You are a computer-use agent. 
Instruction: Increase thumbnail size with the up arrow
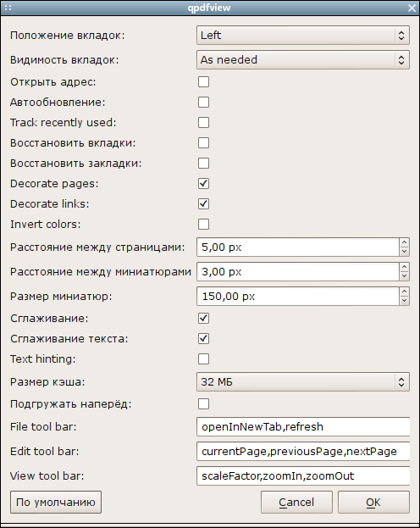coord(404,292)
